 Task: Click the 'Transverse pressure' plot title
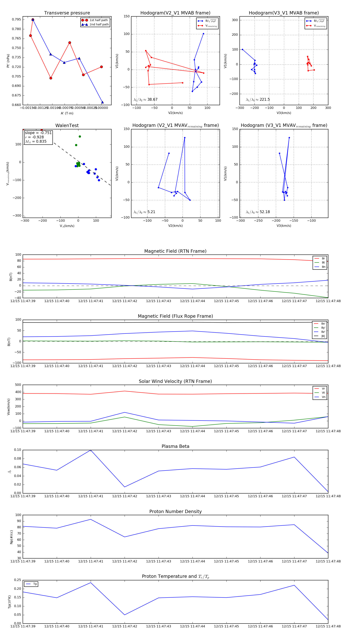(x=67, y=13)
